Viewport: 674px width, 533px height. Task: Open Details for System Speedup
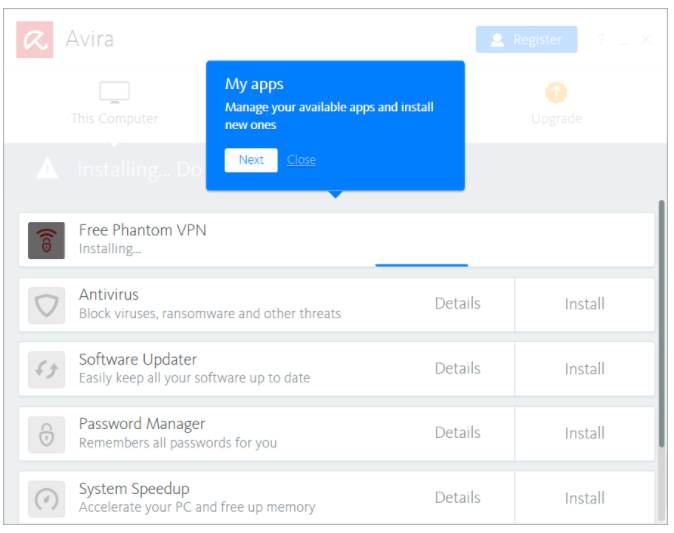point(457,498)
